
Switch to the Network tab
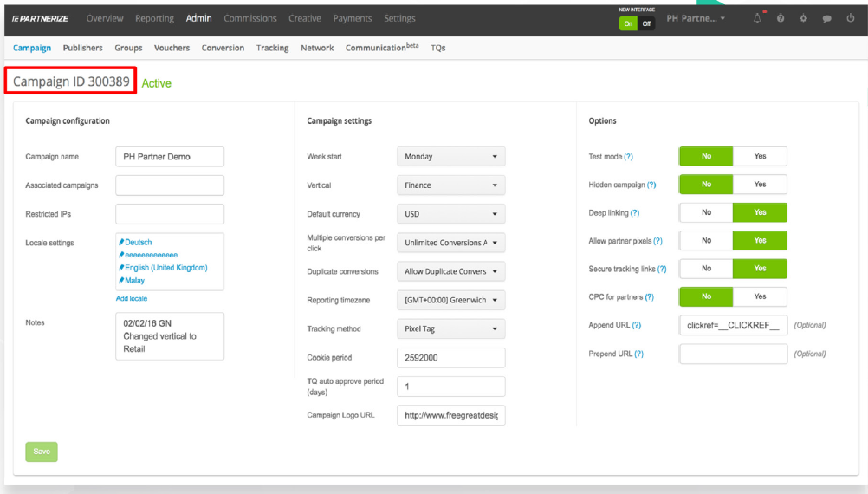[x=317, y=48]
